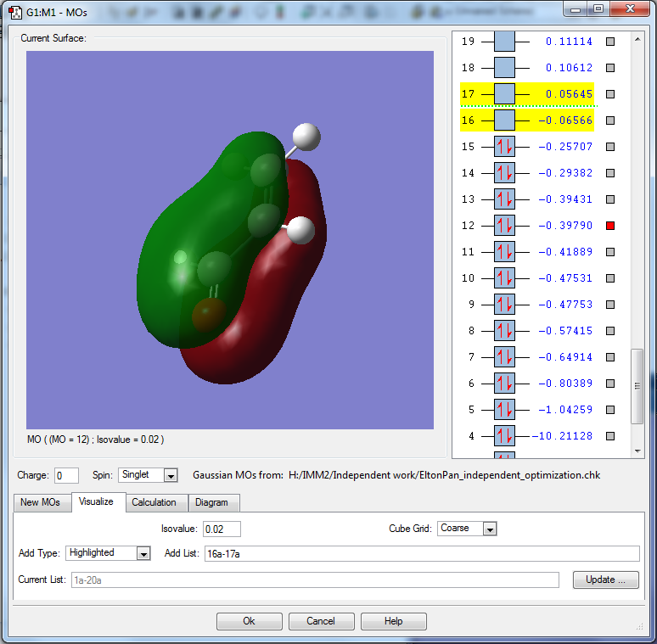
Task: Open the Spin Singlet dropdown
Action: click(x=171, y=476)
